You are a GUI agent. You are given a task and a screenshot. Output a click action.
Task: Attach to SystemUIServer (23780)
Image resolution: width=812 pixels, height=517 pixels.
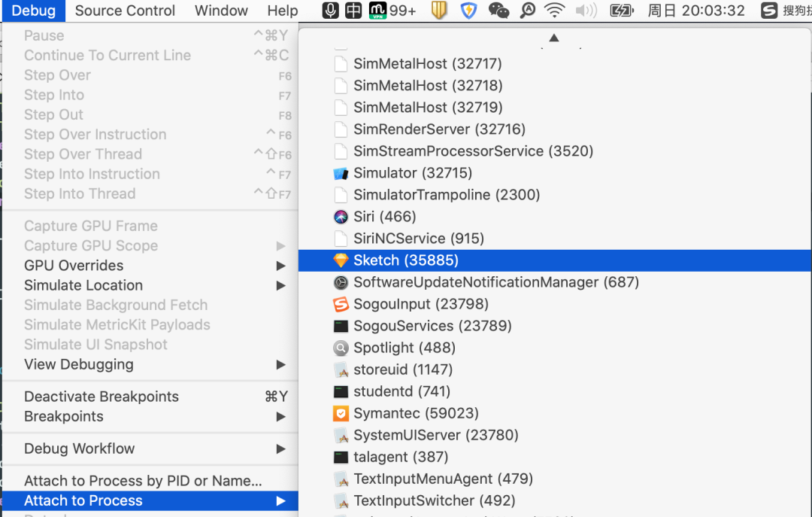tap(555, 435)
